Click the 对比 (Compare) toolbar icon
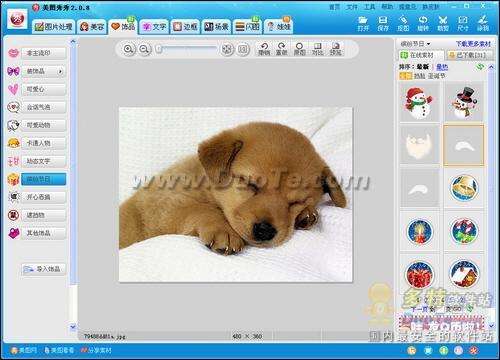 click(x=317, y=49)
